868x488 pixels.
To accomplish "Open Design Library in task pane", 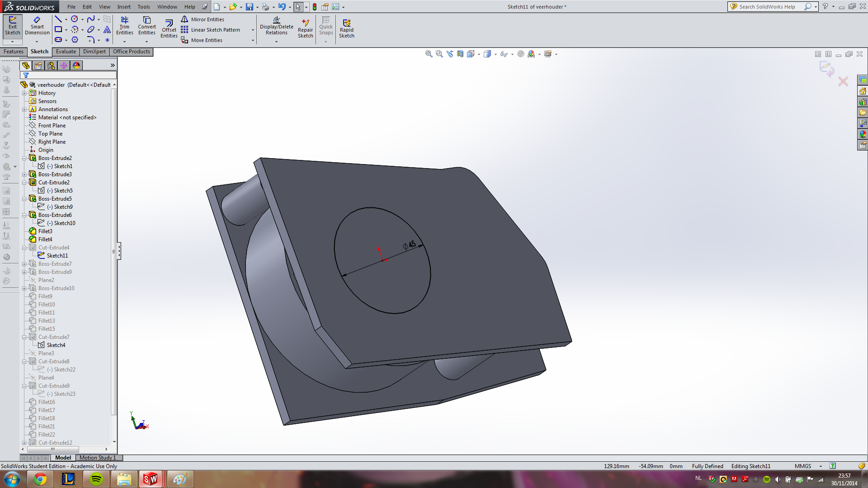I will 863,102.
